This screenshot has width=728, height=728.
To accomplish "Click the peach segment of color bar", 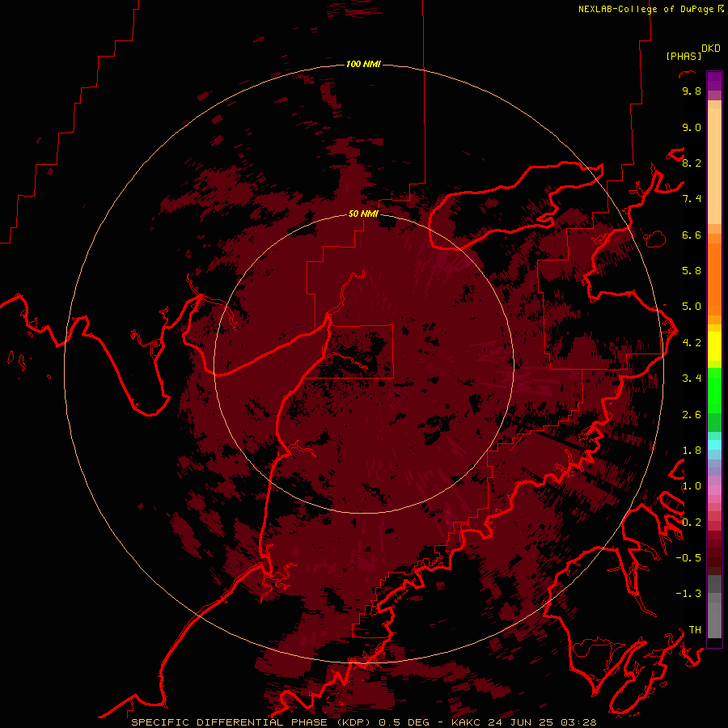I will click(714, 165).
